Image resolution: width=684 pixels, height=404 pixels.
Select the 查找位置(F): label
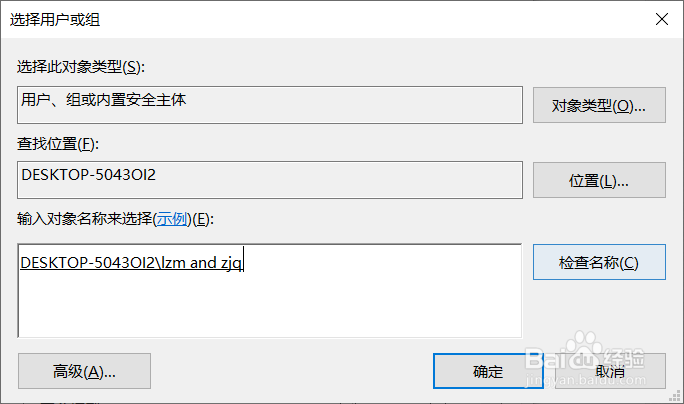tap(58, 144)
